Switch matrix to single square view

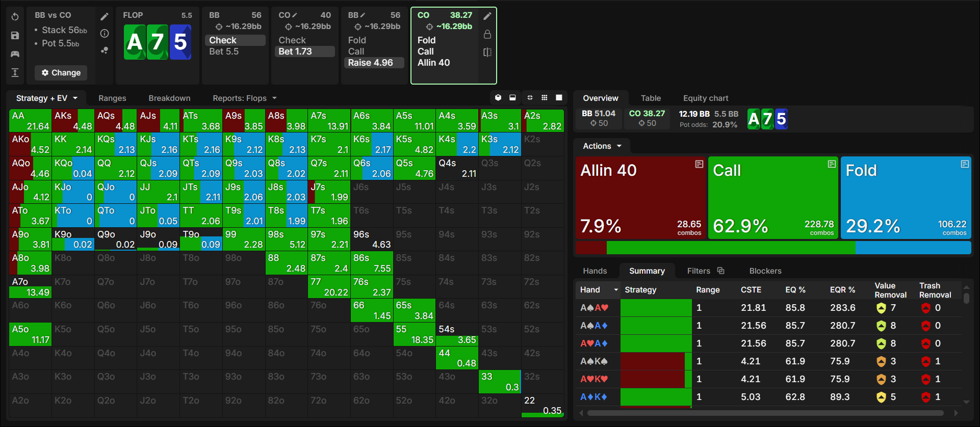pyautogui.click(x=559, y=98)
